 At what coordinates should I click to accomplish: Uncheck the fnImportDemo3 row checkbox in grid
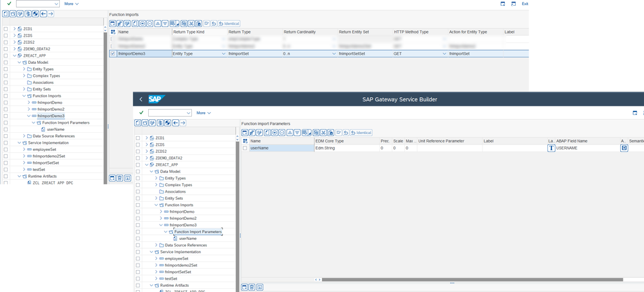point(113,54)
